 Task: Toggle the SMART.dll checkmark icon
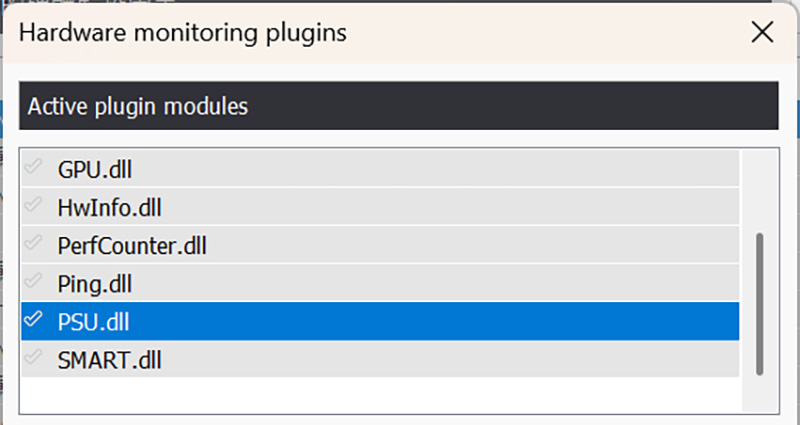click(33, 358)
